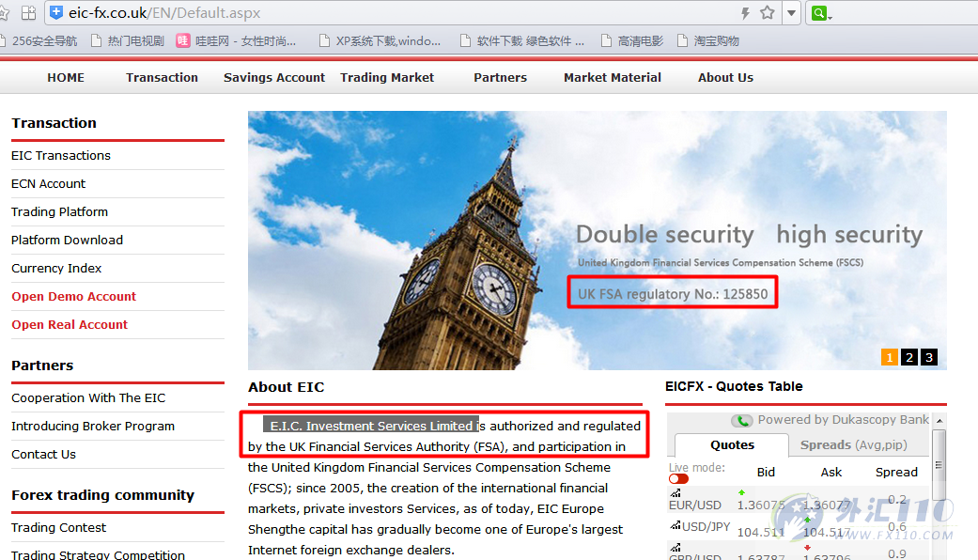Open the Trading Market menu item

click(387, 78)
